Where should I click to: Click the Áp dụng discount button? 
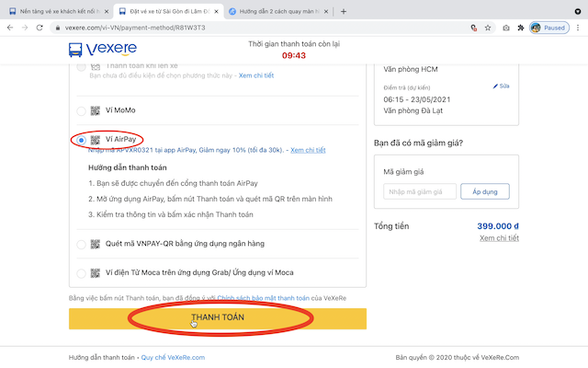pyautogui.click(x=485, y=191)
